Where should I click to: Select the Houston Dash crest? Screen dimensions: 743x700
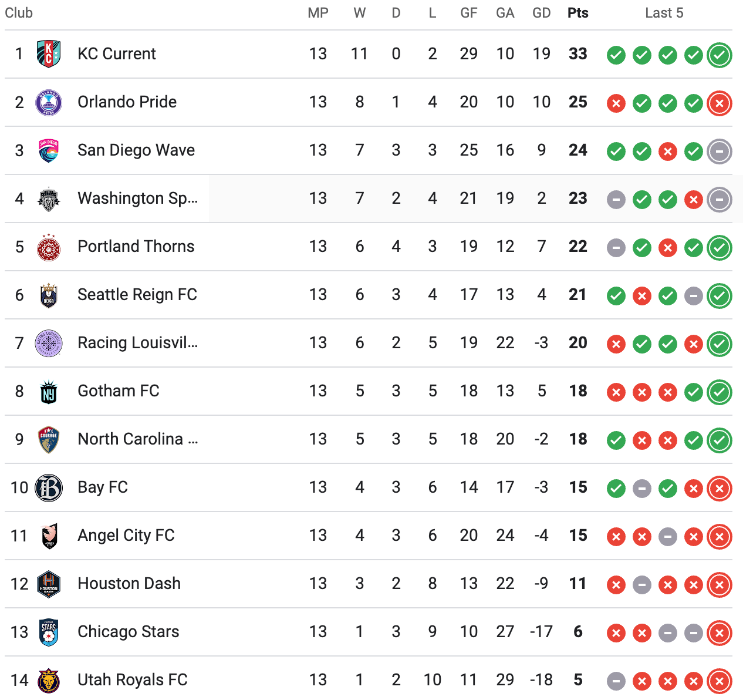[49, 584]
